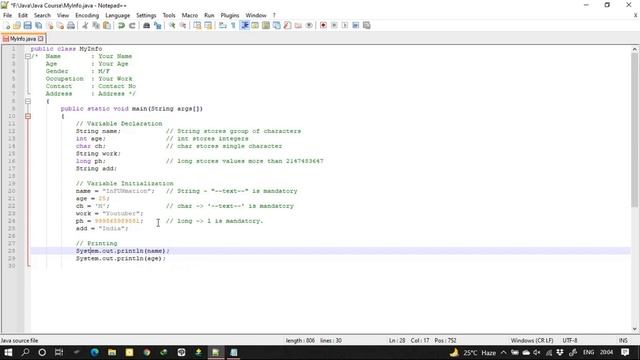
Task: Open the Document List panel icon
Action: [x=276, y=25]
